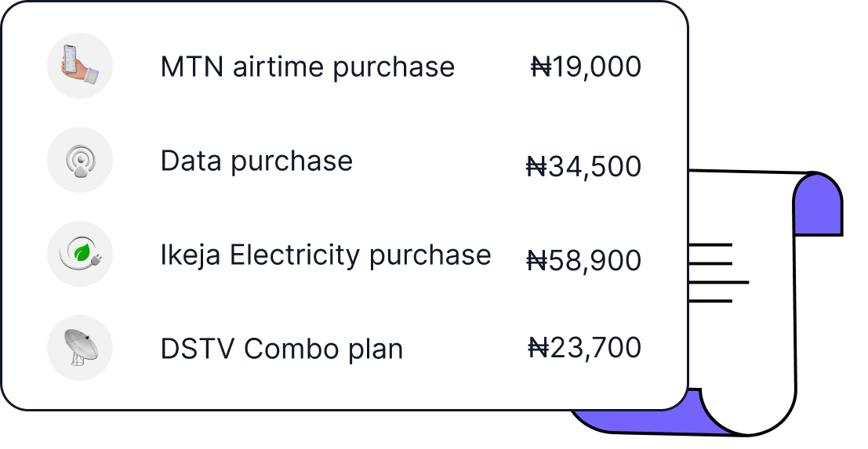Select the Data purchase hotspot icon

coord(80,160)
